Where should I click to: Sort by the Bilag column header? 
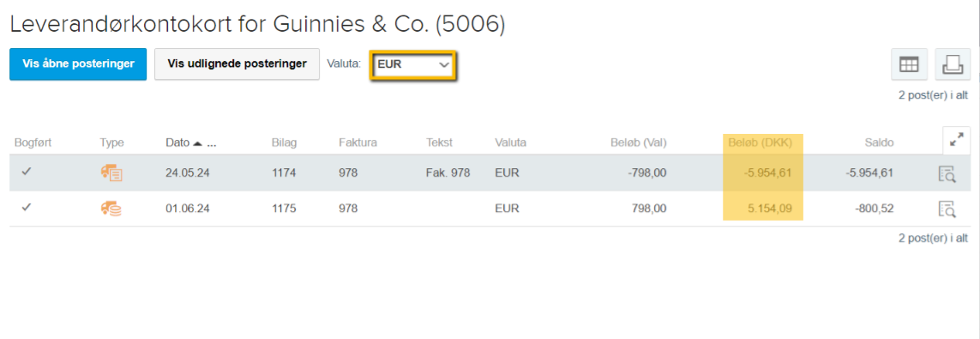point(284,142)
